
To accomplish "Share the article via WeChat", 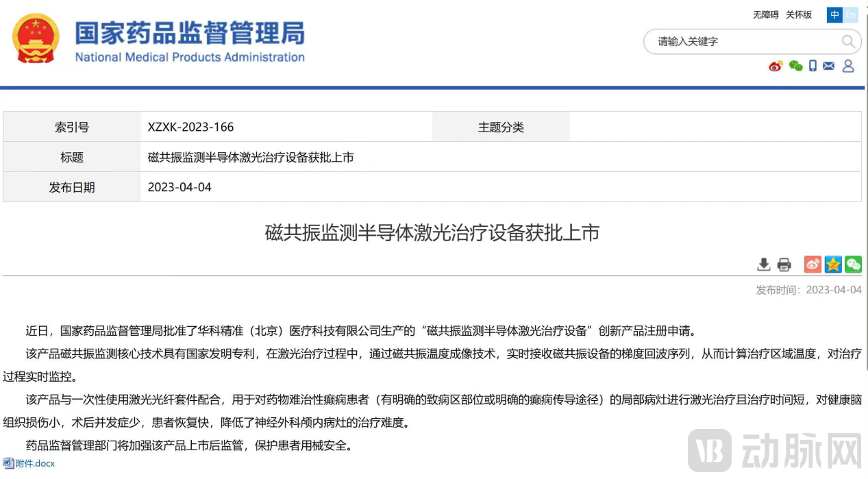I will click(854, 265).
